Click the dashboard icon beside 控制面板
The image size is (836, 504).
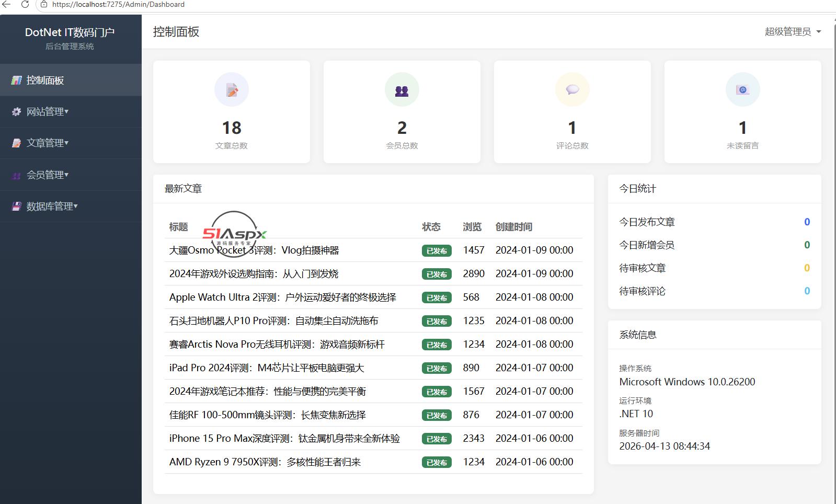(x=17, y=80)
